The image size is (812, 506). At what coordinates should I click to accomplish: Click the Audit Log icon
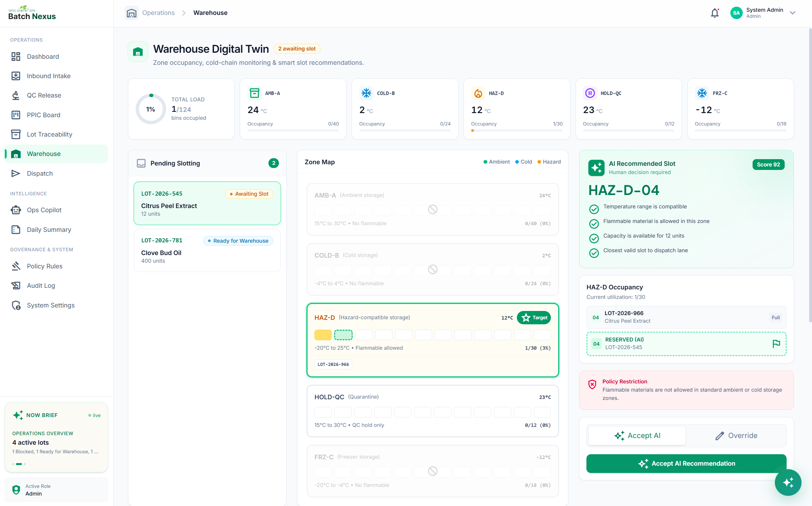pyautogui.click(x=16, y=286)
